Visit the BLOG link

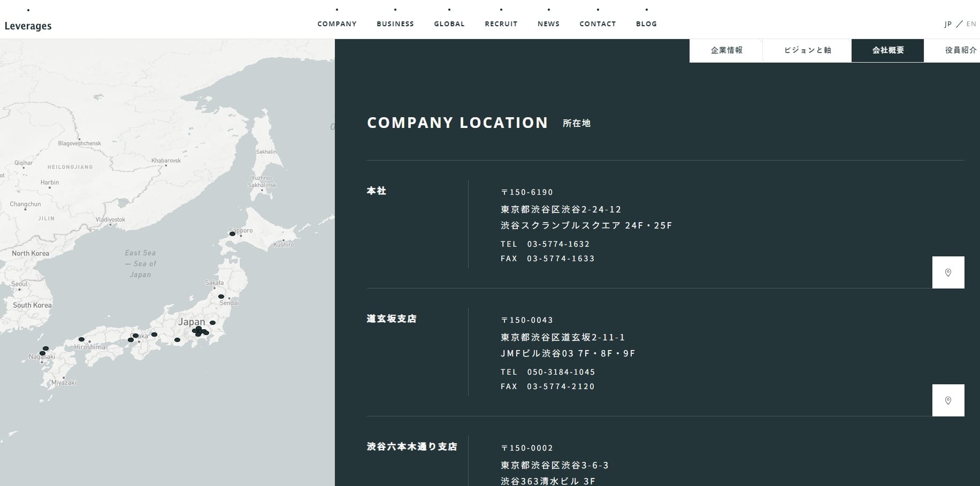646,24
